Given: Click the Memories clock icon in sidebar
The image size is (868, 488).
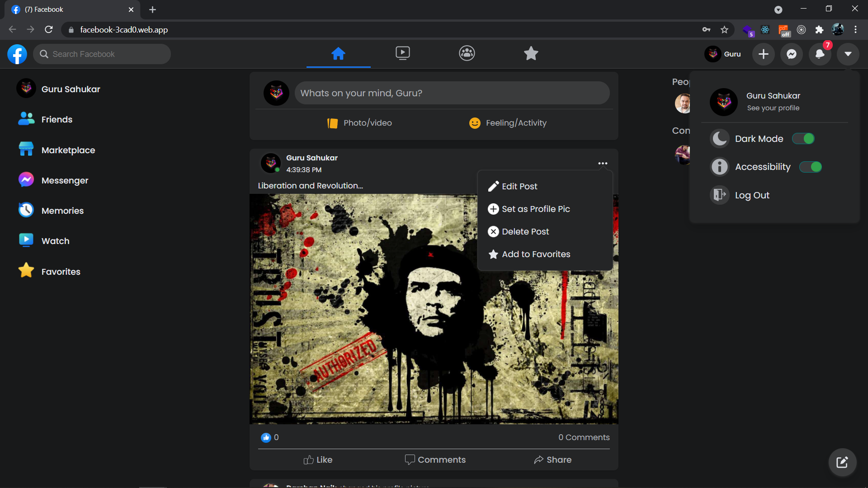Looking at the screenshot, I should [26, 210].
